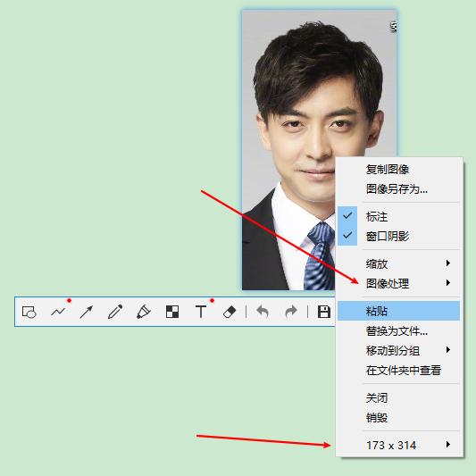The image size is (476, 476).
Task: Open the 173 x 314 size submenu
Action: [x=398, y=445]
